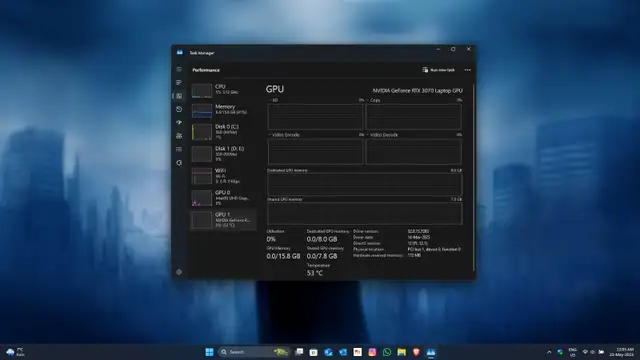This screenshot has width=640, height=360.
Task: Click Run new task button
Action: pyautogui.click(x=438, y=70)
